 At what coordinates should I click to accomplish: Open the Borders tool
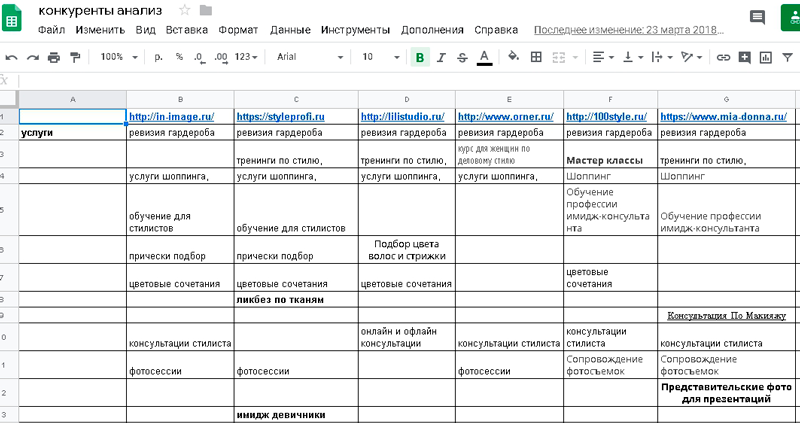[536, 57]
